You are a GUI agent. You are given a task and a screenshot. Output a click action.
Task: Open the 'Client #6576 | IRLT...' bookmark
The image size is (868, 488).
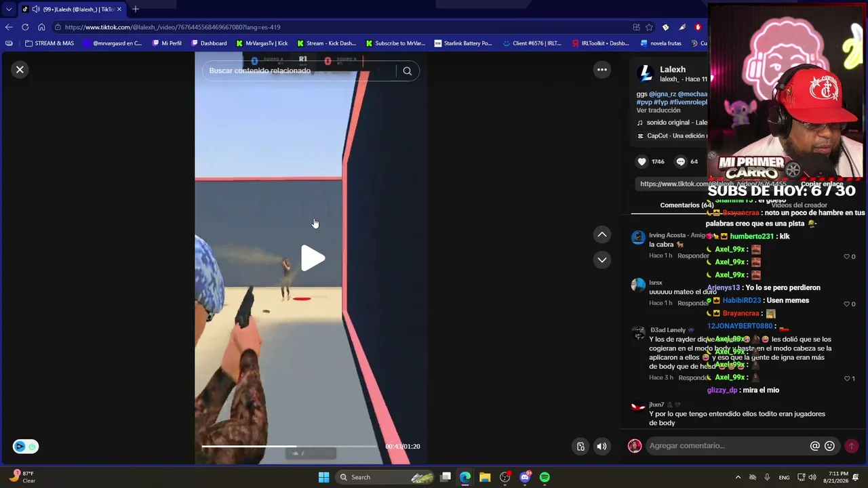click(532, 43)
